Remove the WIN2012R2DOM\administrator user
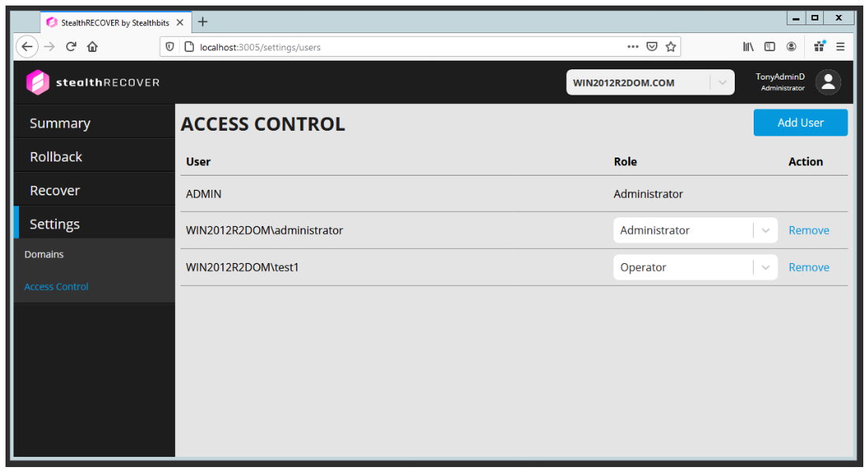The height and width of the screenshot is (471, 868). 809,231
